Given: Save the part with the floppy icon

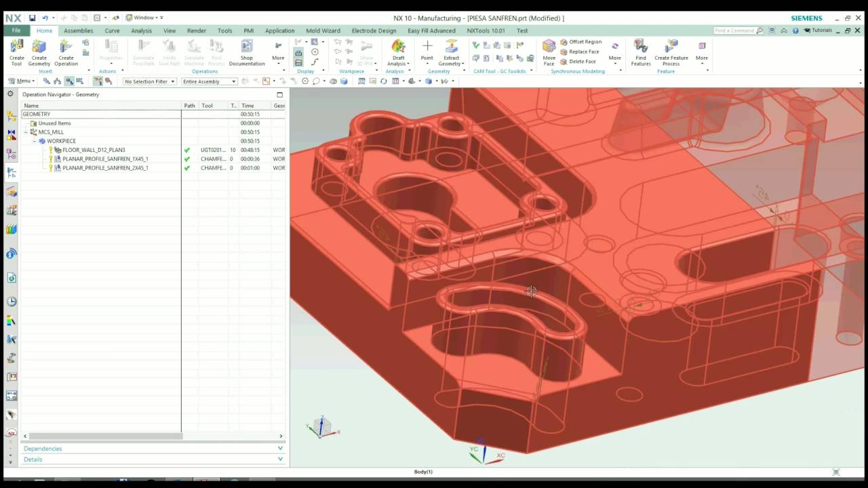Looking at the screenshot, I should pos(32,18).
